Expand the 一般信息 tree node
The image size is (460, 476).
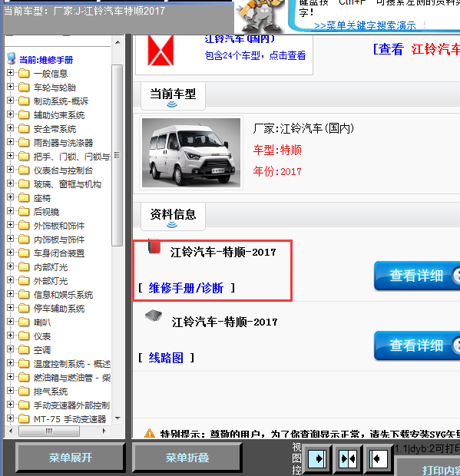coord(10,73)
